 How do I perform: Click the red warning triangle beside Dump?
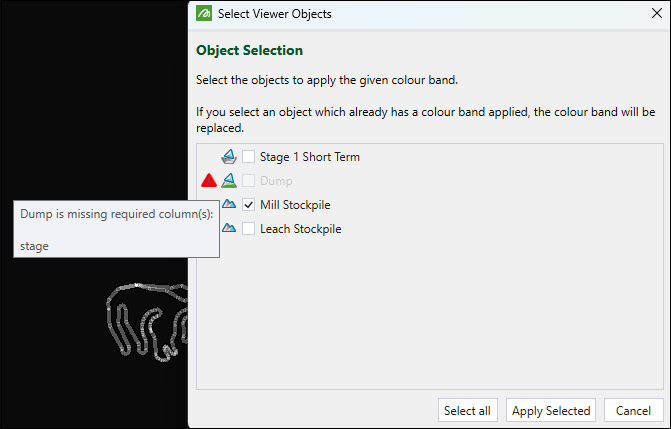[209, 181]
